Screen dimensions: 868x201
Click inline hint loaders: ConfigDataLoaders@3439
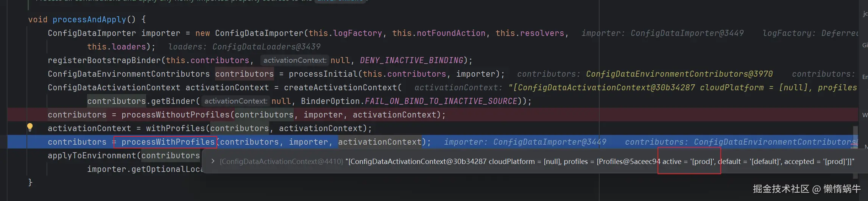click(x=244, y=46)
